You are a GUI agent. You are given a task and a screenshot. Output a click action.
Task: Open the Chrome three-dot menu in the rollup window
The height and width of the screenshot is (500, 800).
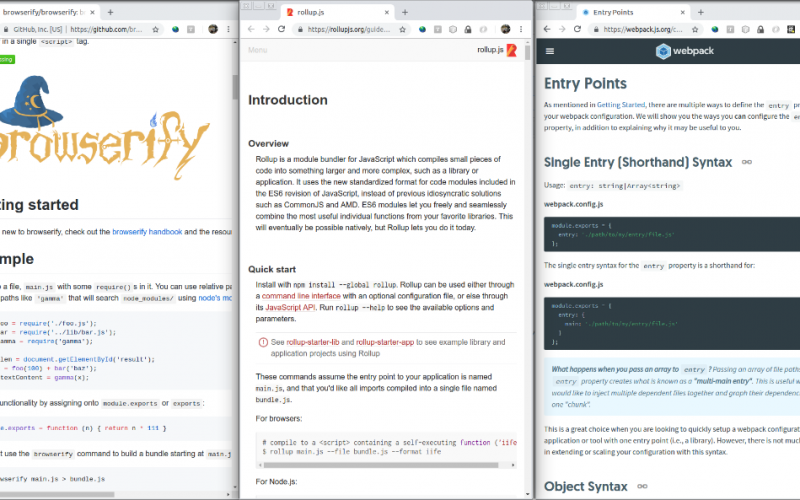tap(520, 30)
